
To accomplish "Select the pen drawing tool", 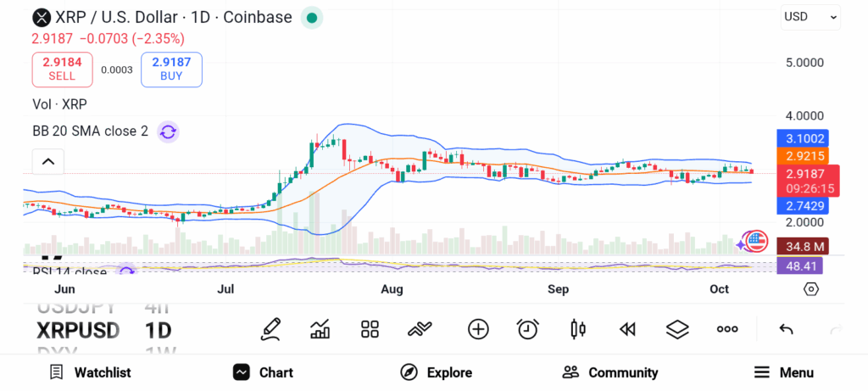I will [270, 329].
